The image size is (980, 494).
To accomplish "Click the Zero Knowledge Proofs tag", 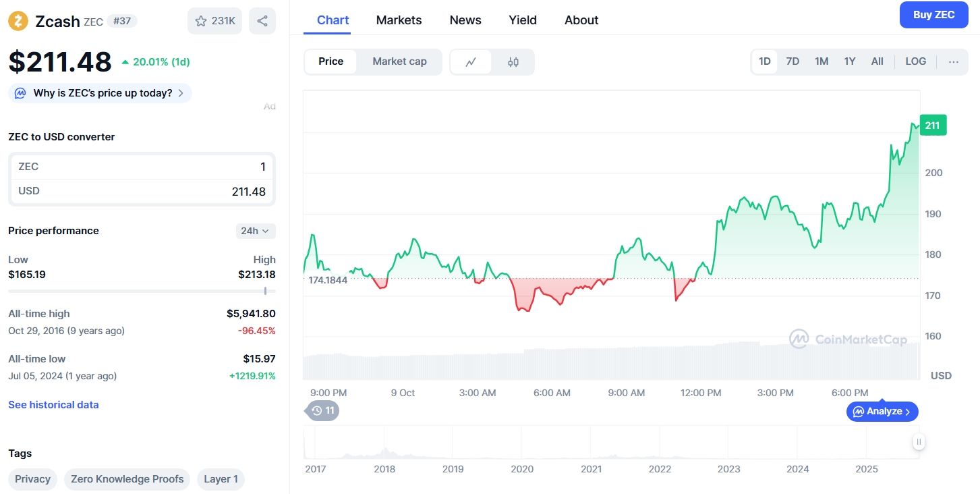I will (127, 479).
